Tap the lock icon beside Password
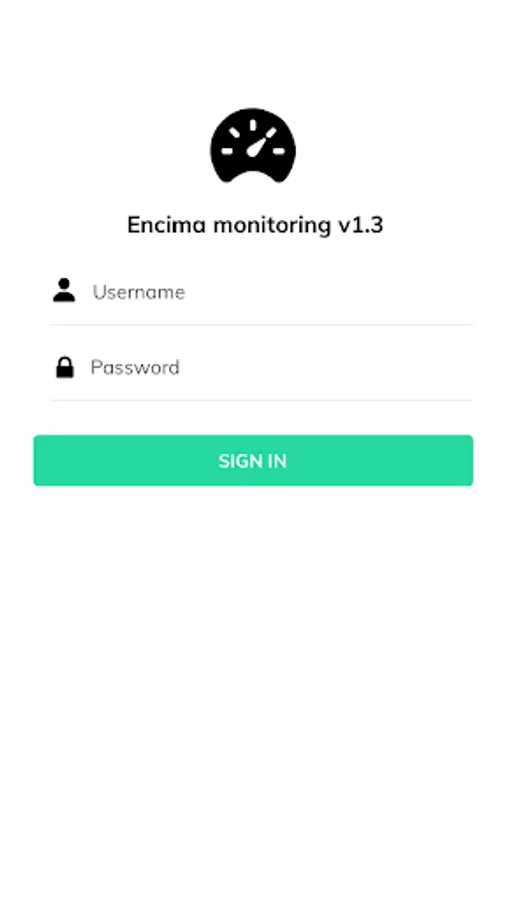This screenshot has height=900, width=506. click(65, 367)
